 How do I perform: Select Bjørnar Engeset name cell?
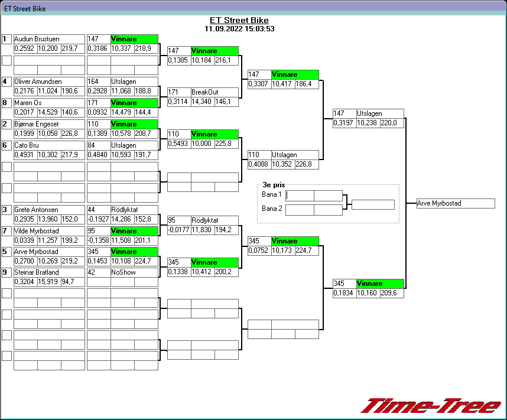[49, 124]
